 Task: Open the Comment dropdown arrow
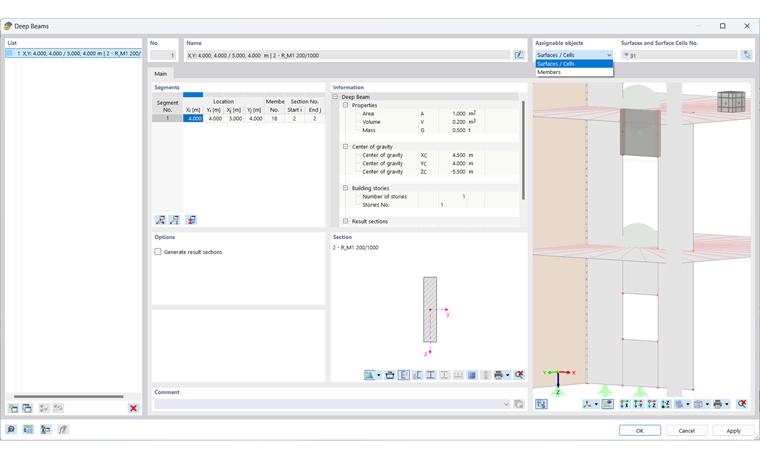(x=507, y=404)
